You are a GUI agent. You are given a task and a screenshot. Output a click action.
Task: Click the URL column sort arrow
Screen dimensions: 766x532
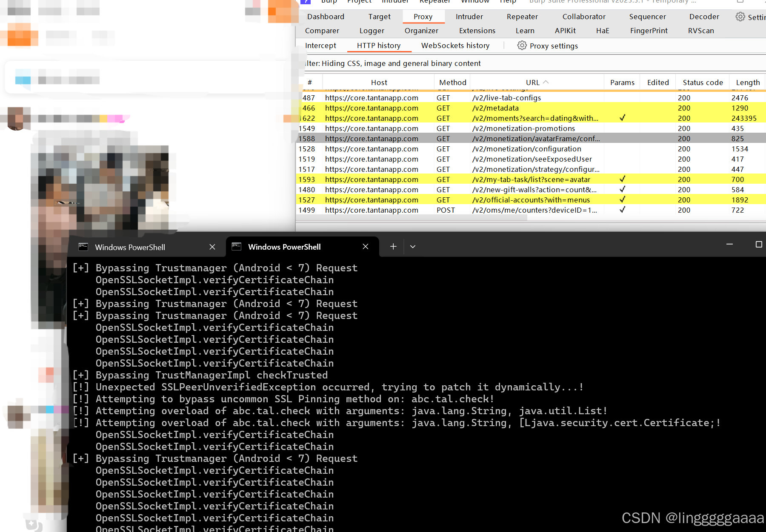pos(546,82)
